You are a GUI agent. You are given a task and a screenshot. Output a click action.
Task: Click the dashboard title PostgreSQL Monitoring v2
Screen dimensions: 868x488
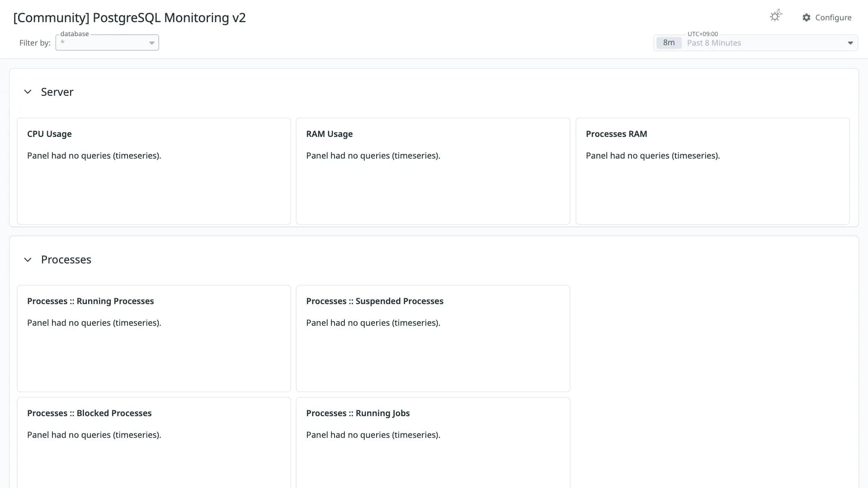129,18
